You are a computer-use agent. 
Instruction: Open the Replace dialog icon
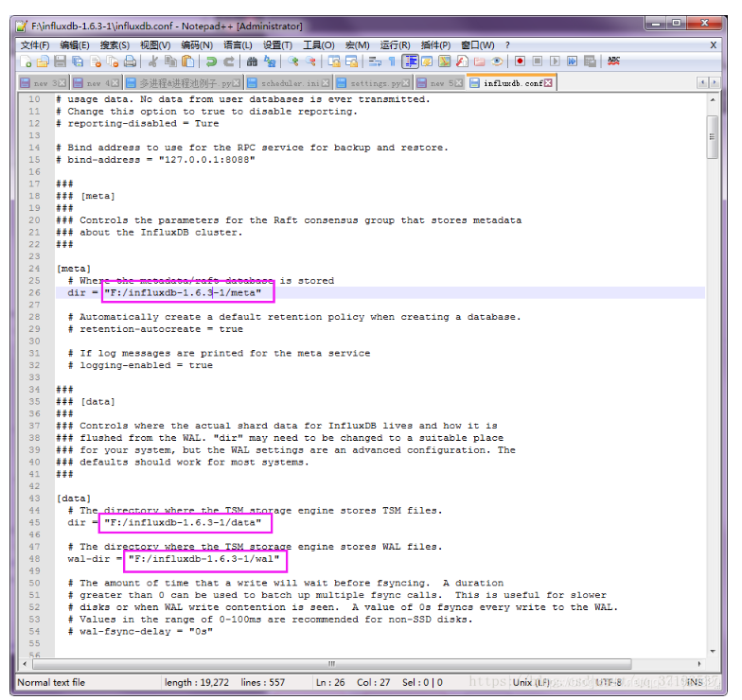270,61
